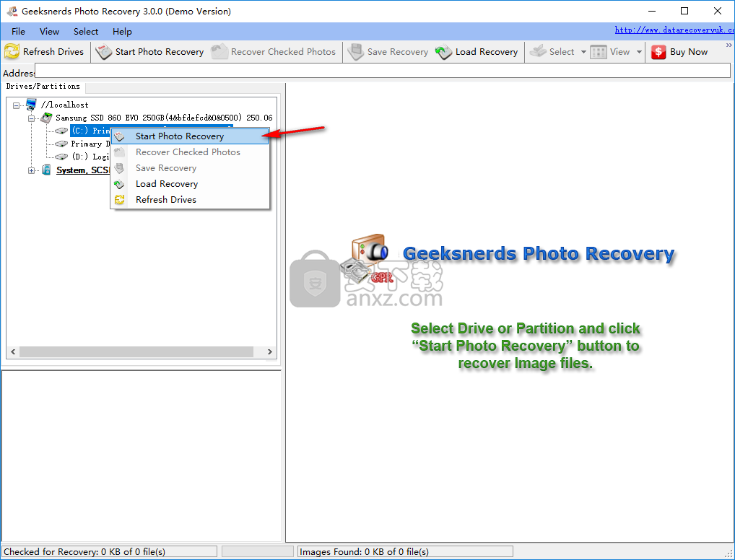Click the C: partition drive icon

(x=61, y=131)
